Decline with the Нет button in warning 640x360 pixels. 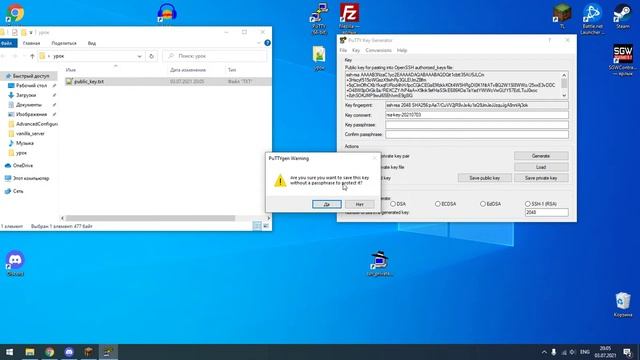coord(359,204)
